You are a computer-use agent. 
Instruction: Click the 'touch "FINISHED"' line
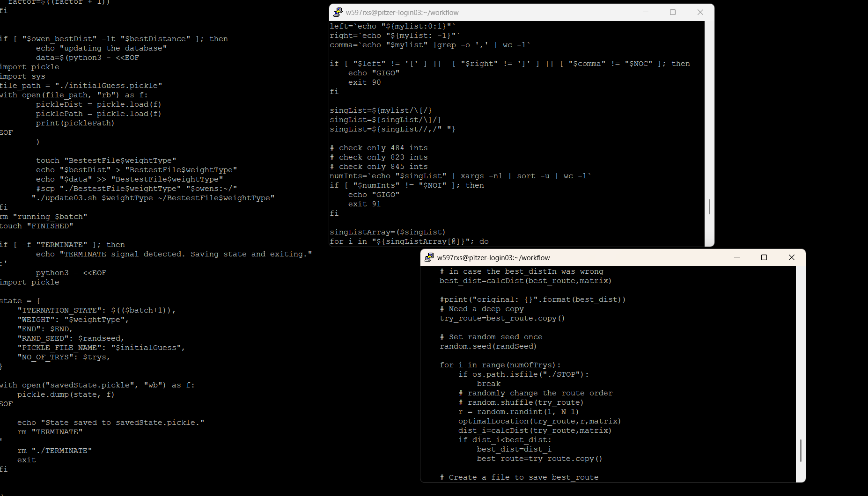37,226
